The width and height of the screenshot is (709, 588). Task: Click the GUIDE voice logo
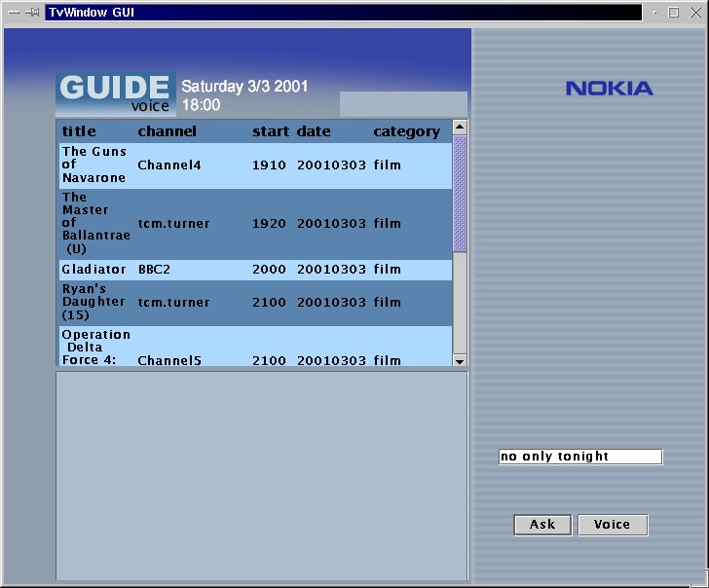coord(116,93)
